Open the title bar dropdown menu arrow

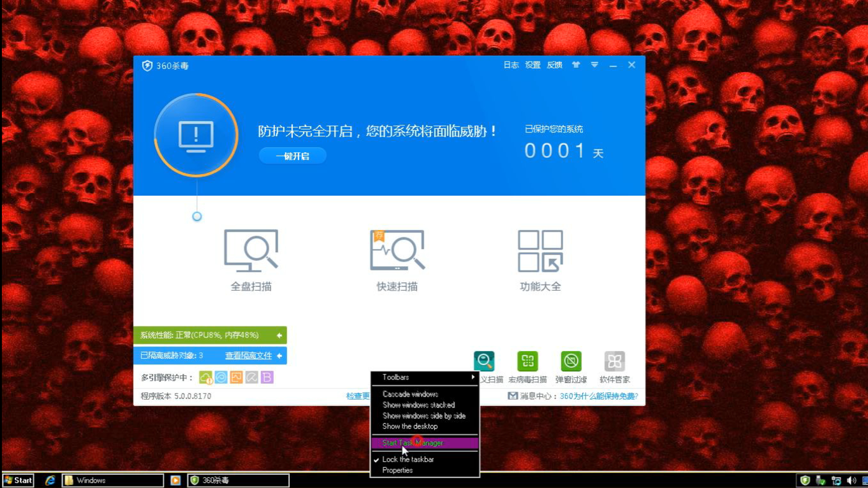tap(594, 65)
